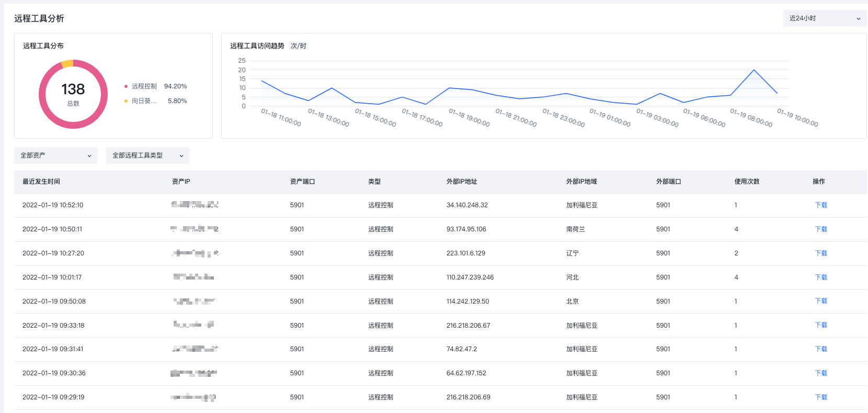
Task: Download the 114.242.129.50 record
Action: pos(821,301)
